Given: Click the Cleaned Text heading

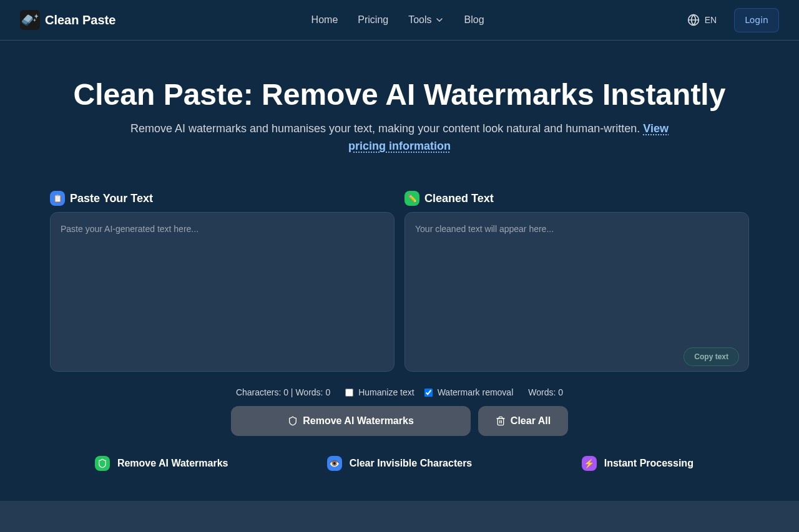Looking at the screenshot, I should (459, 198).
